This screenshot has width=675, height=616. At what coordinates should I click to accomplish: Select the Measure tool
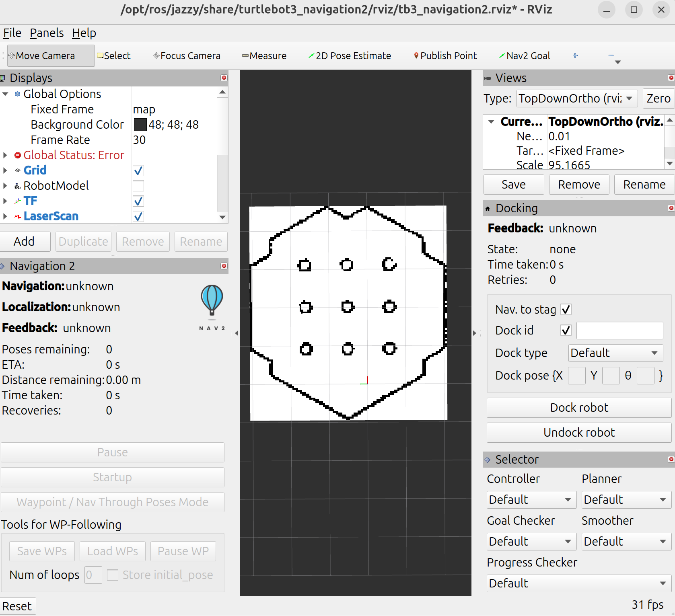[264, 56]
